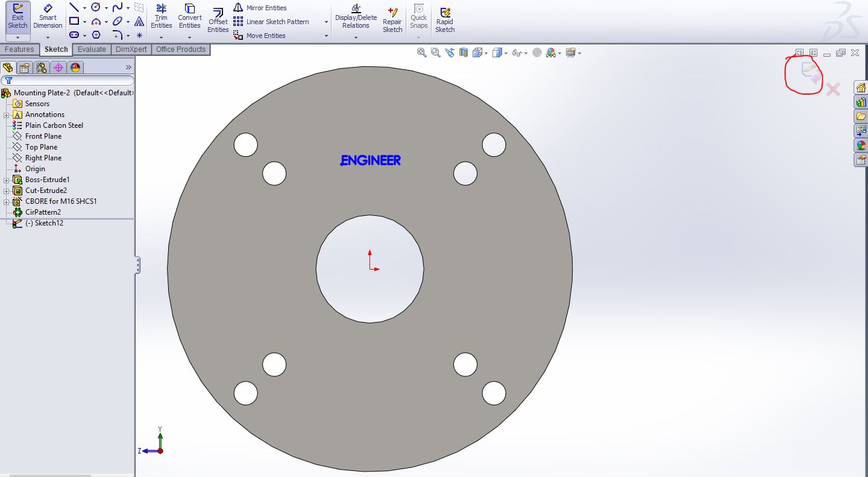Click Previous View icon

click(450, 53)
